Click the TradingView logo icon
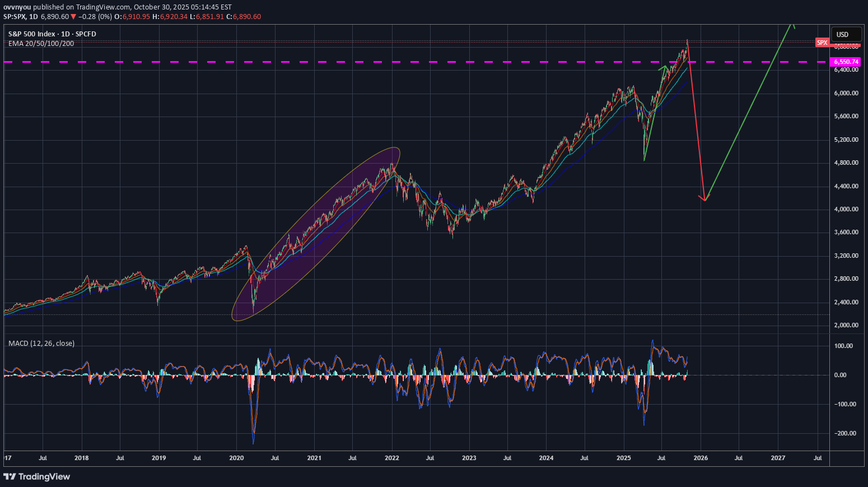 click(x=10, y=477)
